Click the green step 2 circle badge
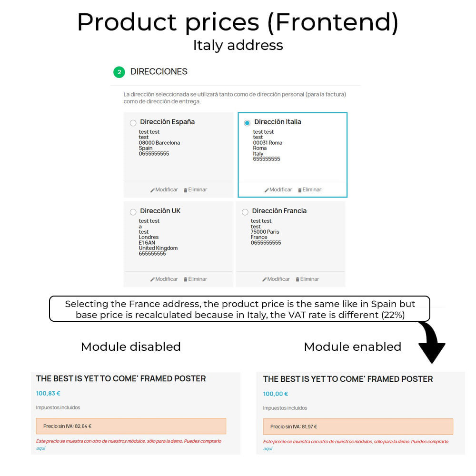The width and height of the screenshot is (476, 476). [119, 72]
